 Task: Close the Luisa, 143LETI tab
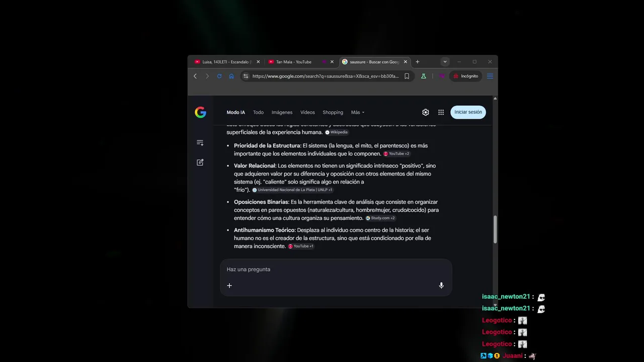click(x=258, y=62)
